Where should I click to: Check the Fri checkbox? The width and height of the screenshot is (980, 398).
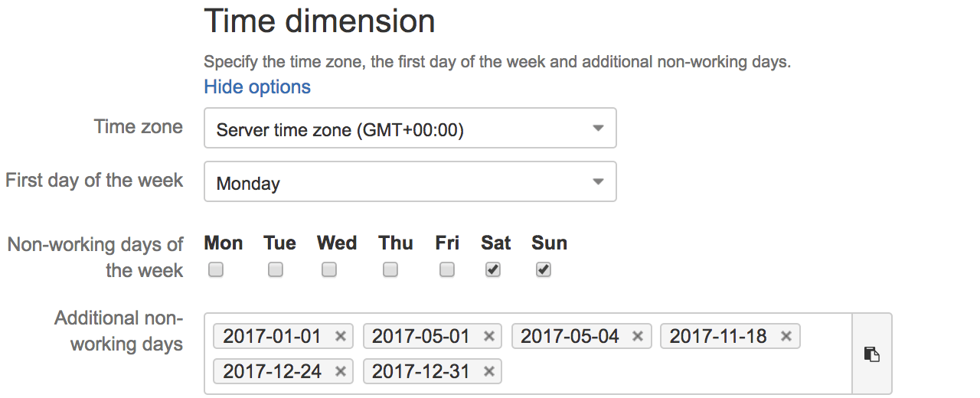pos(447,269)
